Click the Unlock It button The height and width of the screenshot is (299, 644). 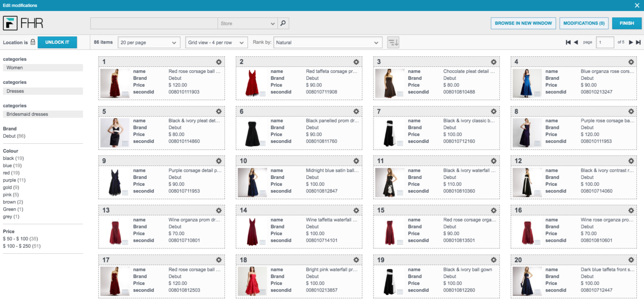(57, 42)
